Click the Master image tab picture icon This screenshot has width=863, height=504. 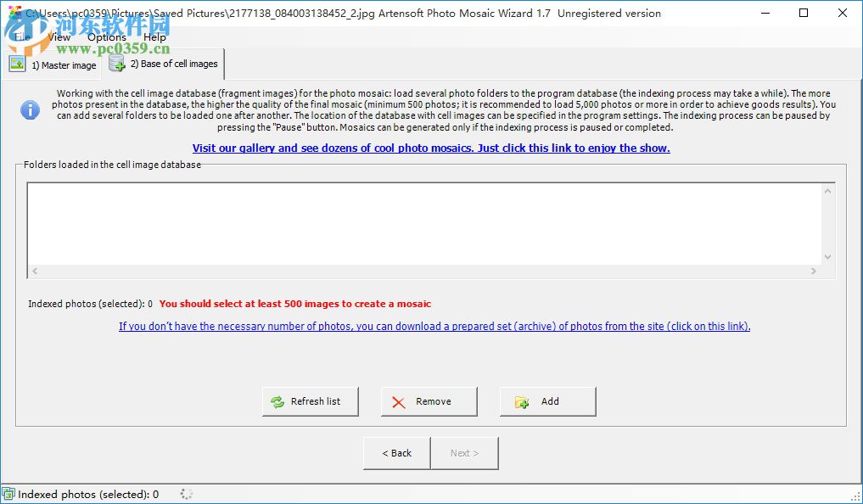17,64
